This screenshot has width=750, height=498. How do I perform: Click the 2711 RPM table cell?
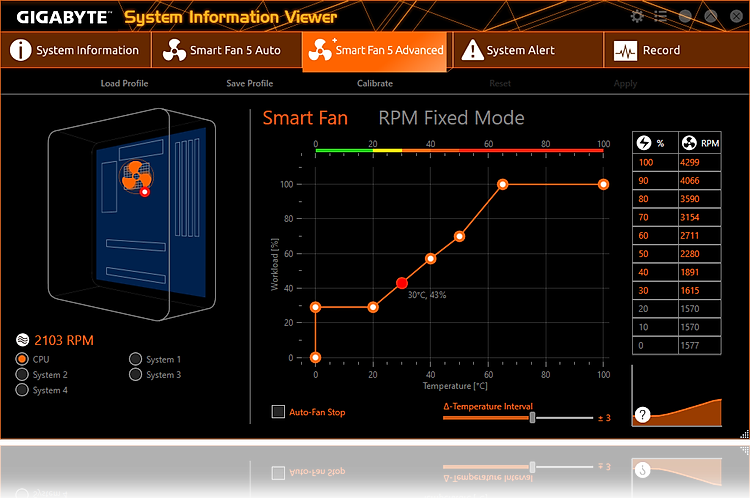click(699, 235)
